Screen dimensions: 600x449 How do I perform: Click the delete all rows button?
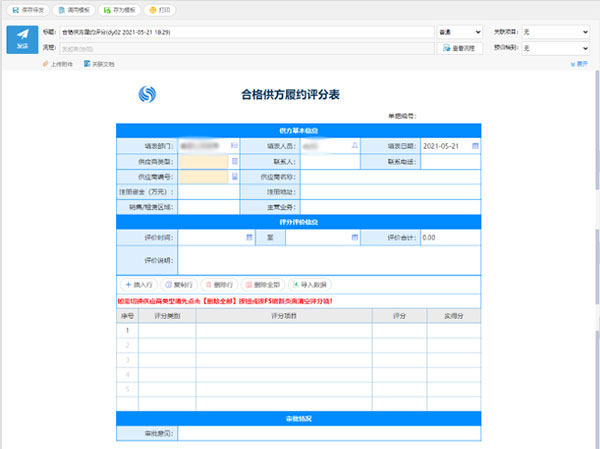coord(263,285)
